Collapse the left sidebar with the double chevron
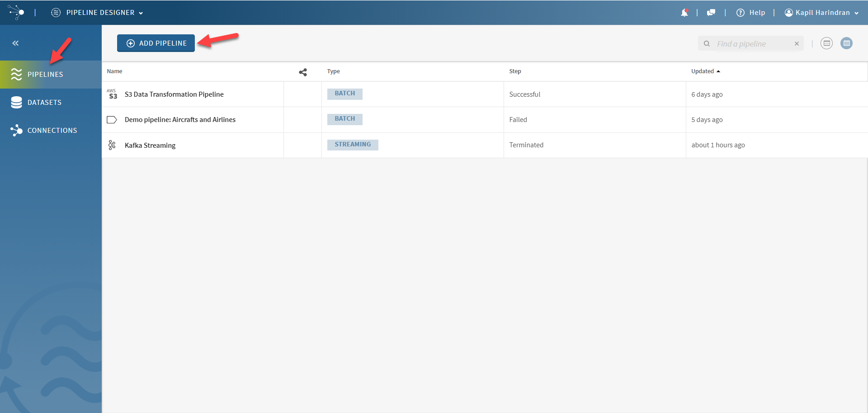Screen dimensions: 868x413 pyautogui.click(x=15, y=43)
